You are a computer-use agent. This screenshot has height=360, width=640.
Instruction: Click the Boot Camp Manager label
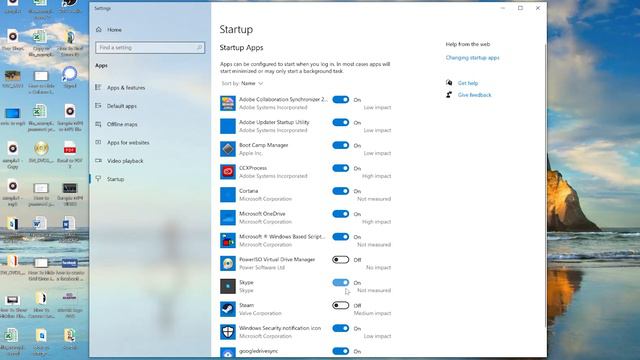coord(264,145)
